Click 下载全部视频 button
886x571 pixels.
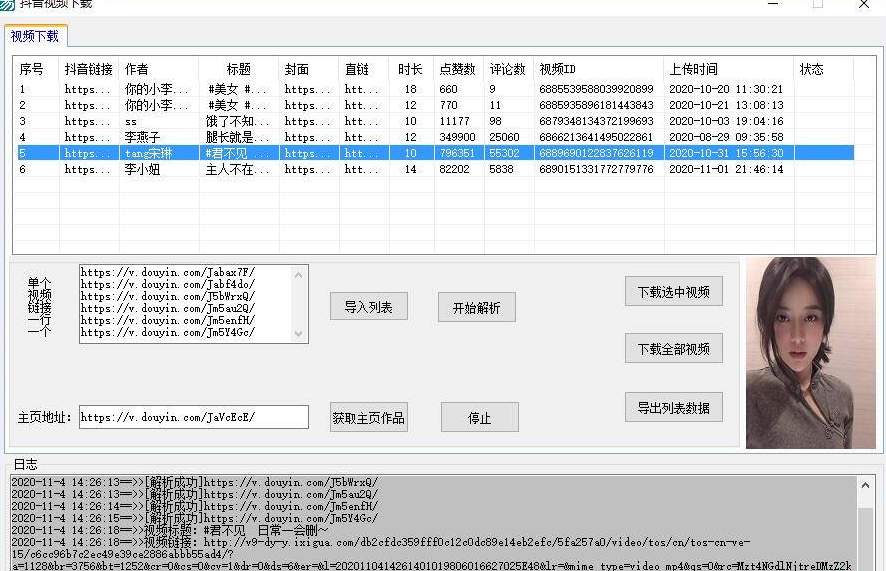(674, 348)
